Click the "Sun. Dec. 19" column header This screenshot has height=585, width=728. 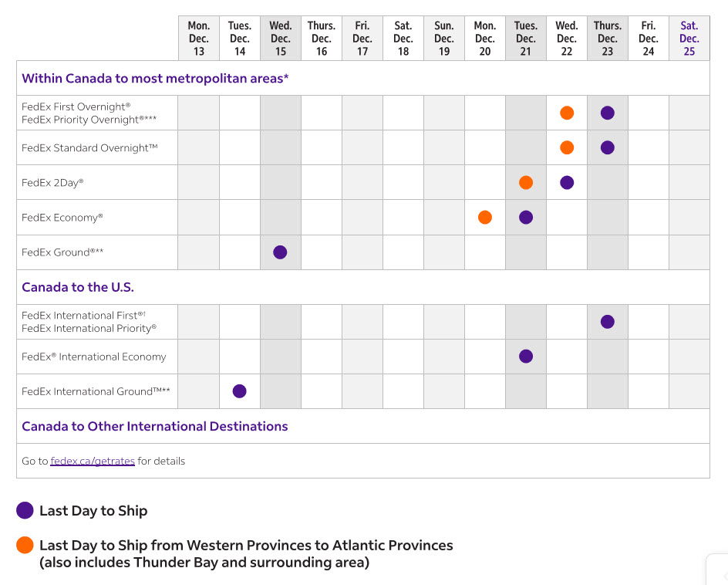444,39
